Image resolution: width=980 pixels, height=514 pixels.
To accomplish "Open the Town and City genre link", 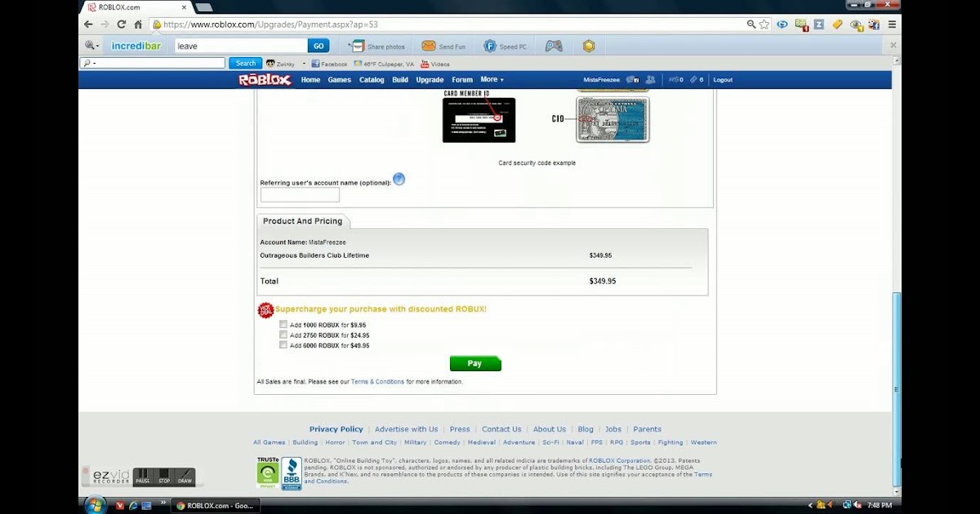I will [x=374, y=442].
